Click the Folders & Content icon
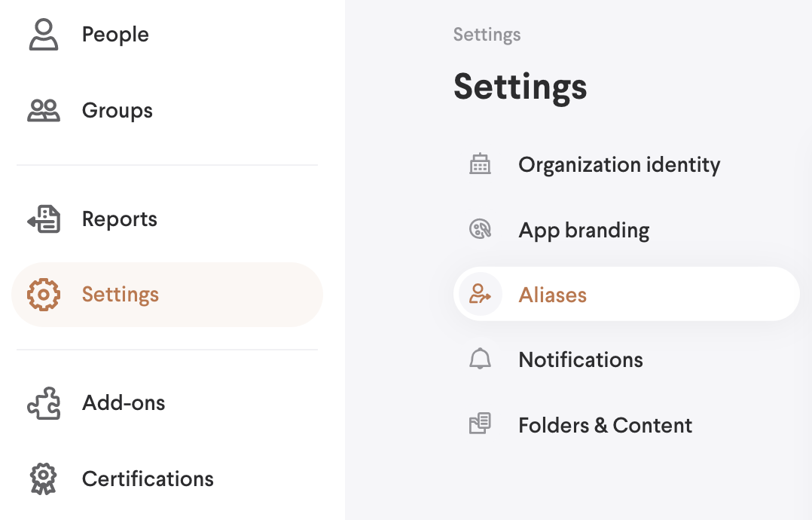This screenshot has height=520, width=812. tap(480, 424)
